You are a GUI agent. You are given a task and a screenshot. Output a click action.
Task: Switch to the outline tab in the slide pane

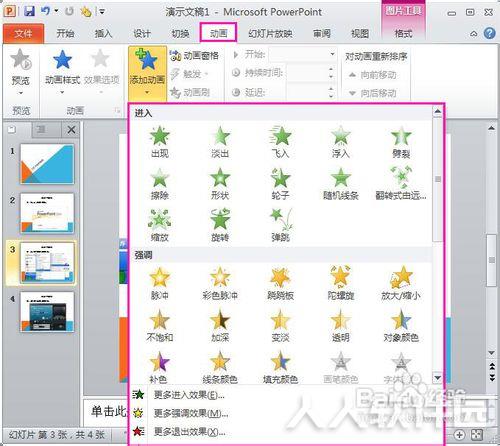click(41, 130)
